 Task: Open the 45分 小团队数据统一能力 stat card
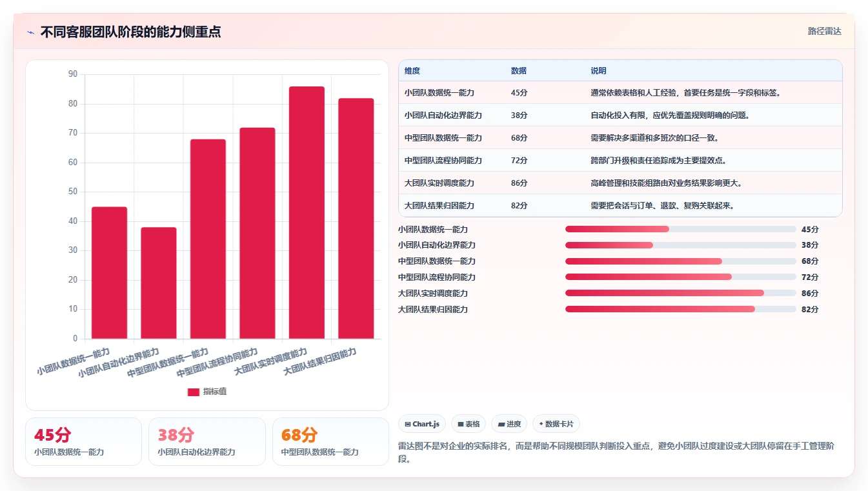[x=83, y=441]
